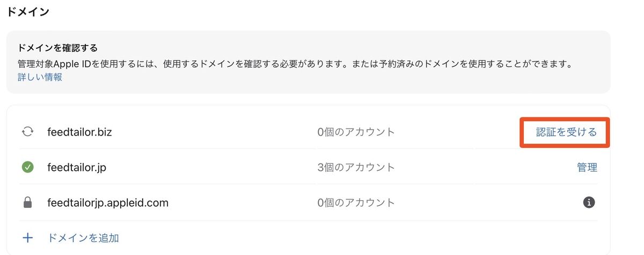Open the info icon for feedtailorjp.appleid.com
The width and height of the screenshot is (644, 255).
click(589, 202)
